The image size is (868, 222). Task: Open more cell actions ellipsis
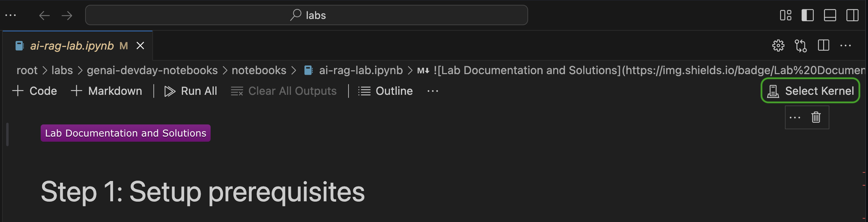[x=795, y=118]
